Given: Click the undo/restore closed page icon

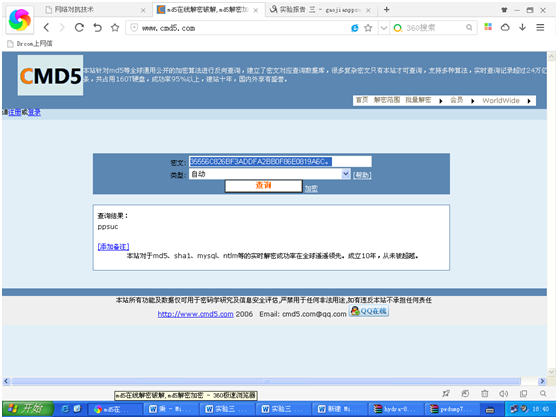Looking at the screenshot, I should tap(98, 27).
